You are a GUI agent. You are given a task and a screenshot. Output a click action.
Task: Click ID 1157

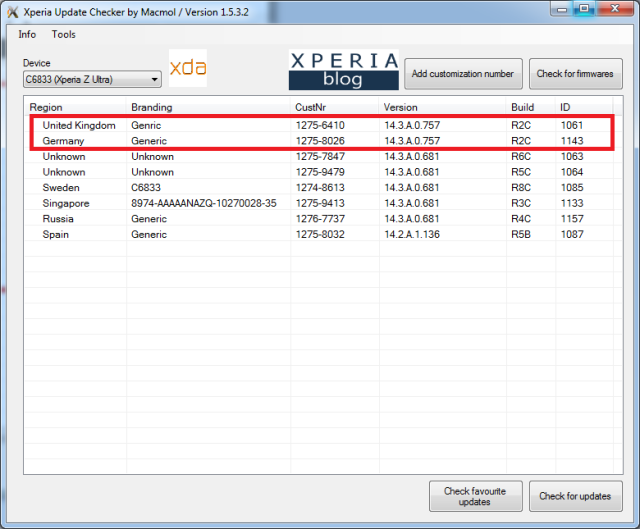(572, 219)
